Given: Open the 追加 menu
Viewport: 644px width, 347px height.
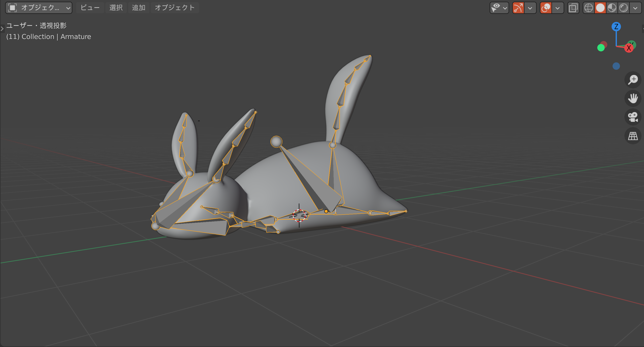Looking at the screenshot, I should click(x=139, y=8).
